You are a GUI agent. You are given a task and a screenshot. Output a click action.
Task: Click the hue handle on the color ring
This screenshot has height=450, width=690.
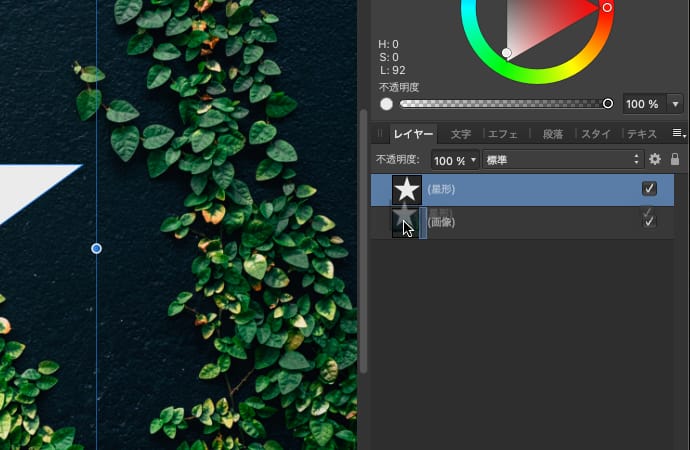coord(607,8)
